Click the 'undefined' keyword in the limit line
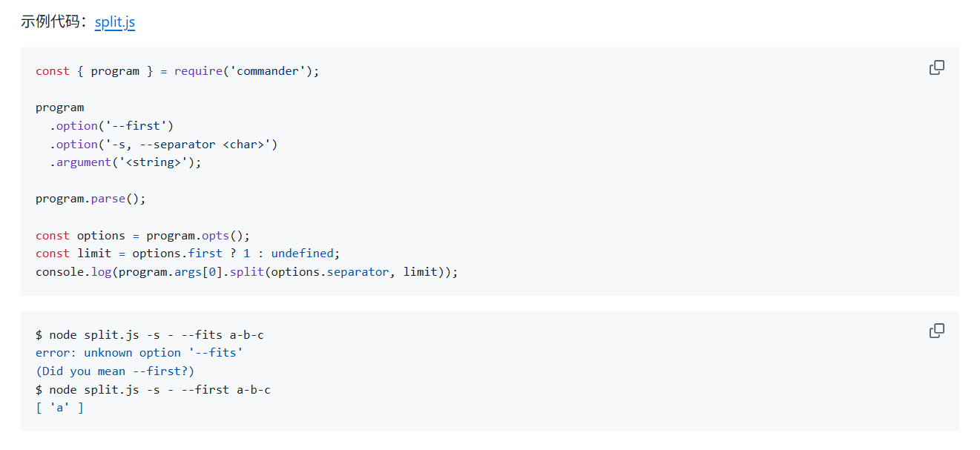980x450 pixels. tap(302, 254)
